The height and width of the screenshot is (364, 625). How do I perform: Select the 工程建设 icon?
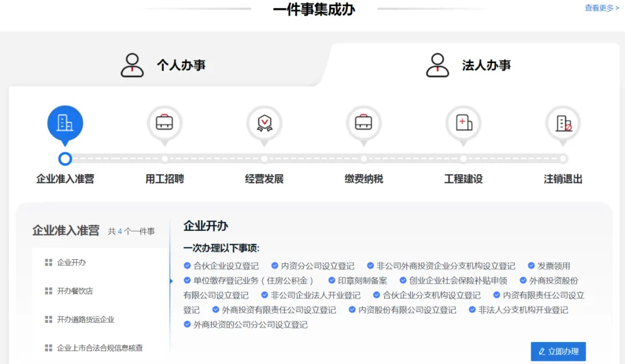(x=463, y=123)
